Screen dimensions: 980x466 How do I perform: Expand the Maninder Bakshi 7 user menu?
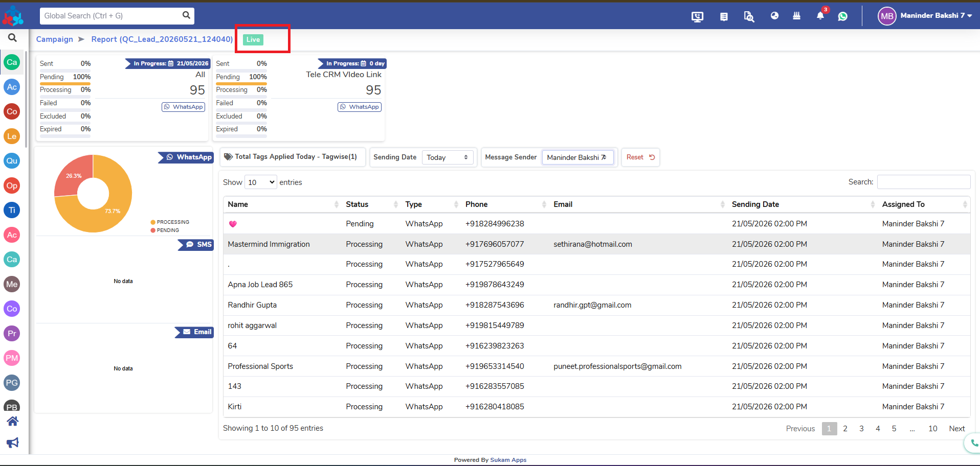coord(925,16)
